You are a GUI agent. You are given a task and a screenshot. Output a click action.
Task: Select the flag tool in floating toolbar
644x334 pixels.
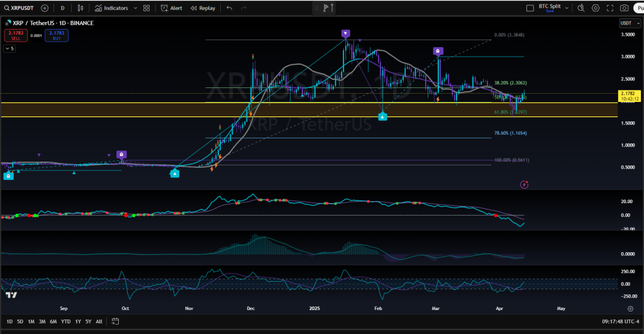point(325,8)
